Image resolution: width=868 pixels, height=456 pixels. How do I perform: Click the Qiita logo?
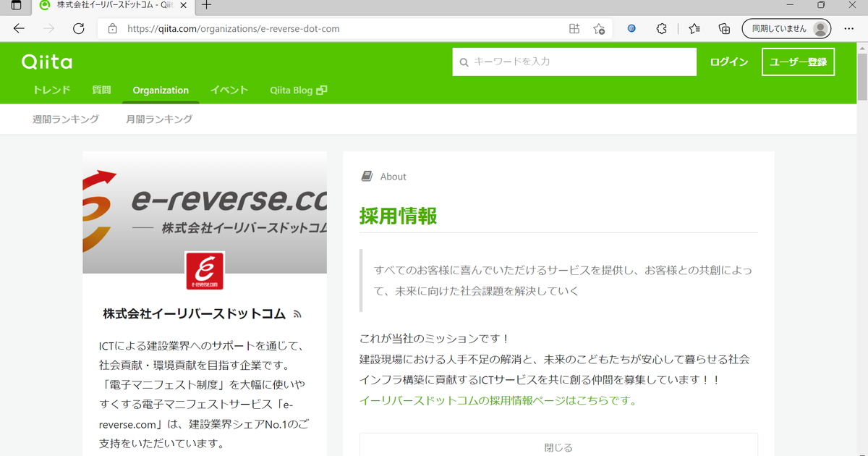[47, 62]
